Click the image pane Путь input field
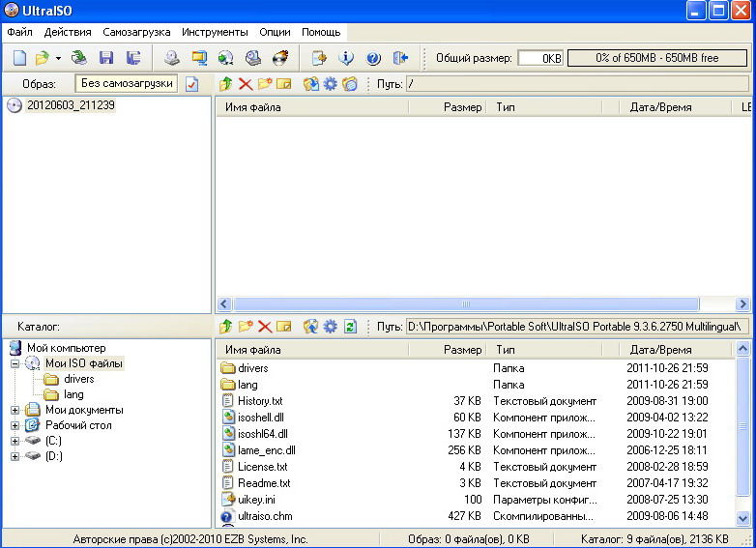This screenshot has height=548, width=756. [577, 84]
